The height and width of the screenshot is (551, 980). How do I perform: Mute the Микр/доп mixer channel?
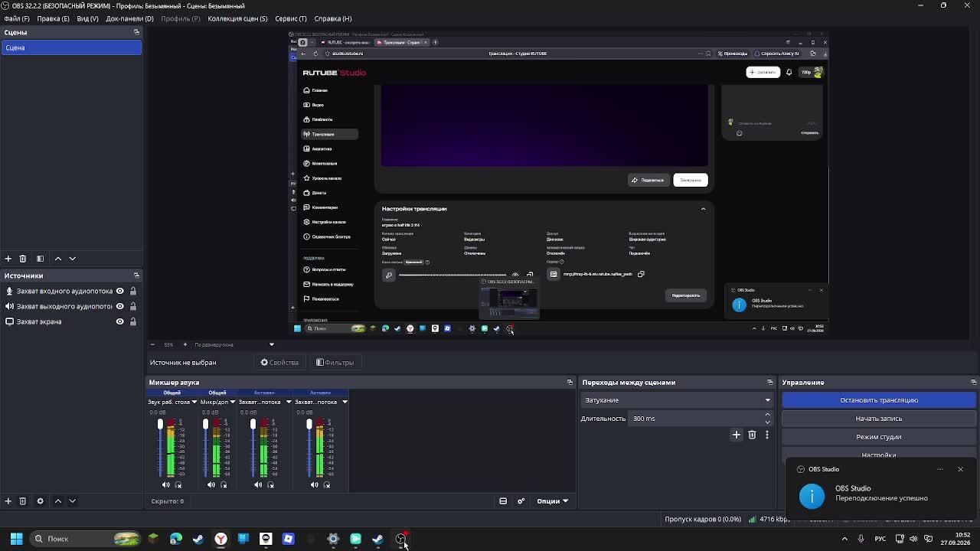pos(211,484)
